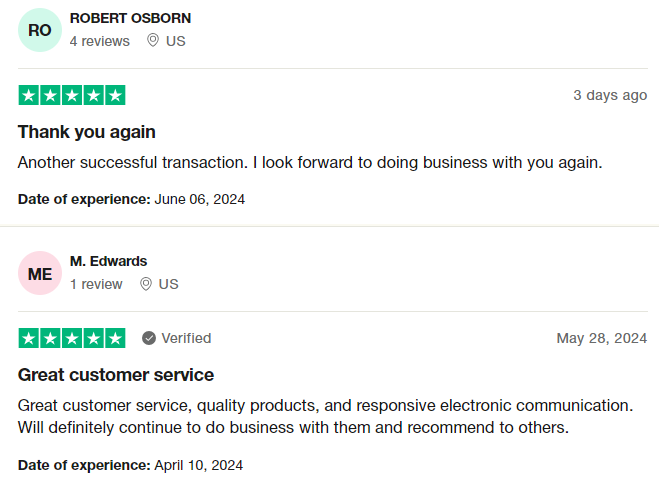Click Robert Osborn's RO avatar
Image resolution: width=659 pixels, height=483 pixels.
pyautogui.click(x=40, y=30)
